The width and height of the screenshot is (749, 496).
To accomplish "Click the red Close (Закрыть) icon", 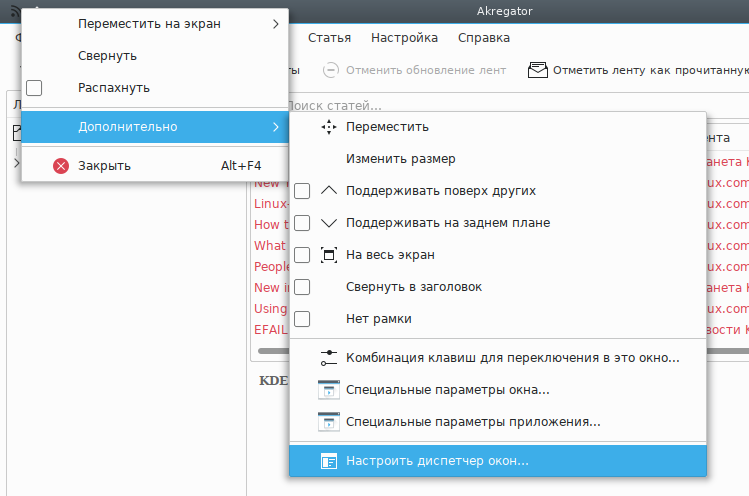I will click(x=61, y=166).
